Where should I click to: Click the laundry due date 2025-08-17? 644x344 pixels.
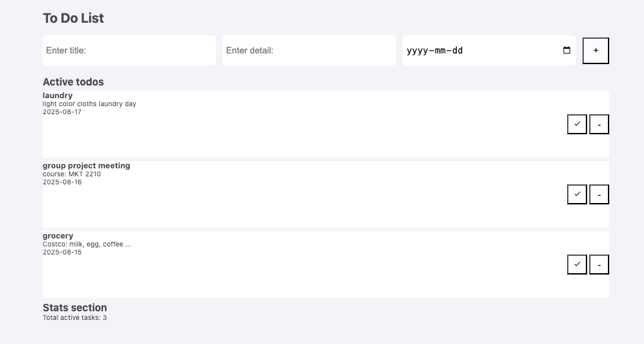tap(62, 112)
